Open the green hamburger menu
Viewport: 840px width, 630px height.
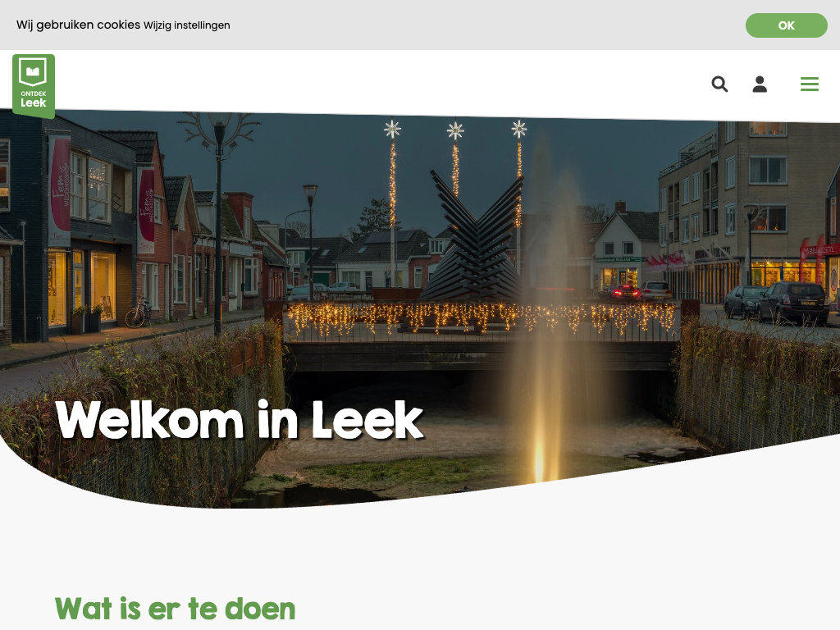click(810, 84)
